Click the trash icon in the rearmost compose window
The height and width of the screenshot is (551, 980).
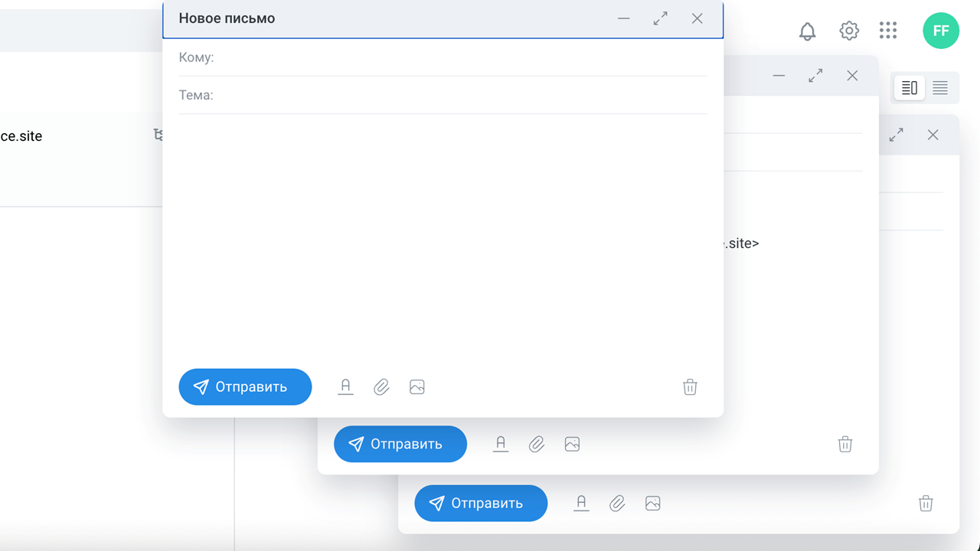point(926,504)
